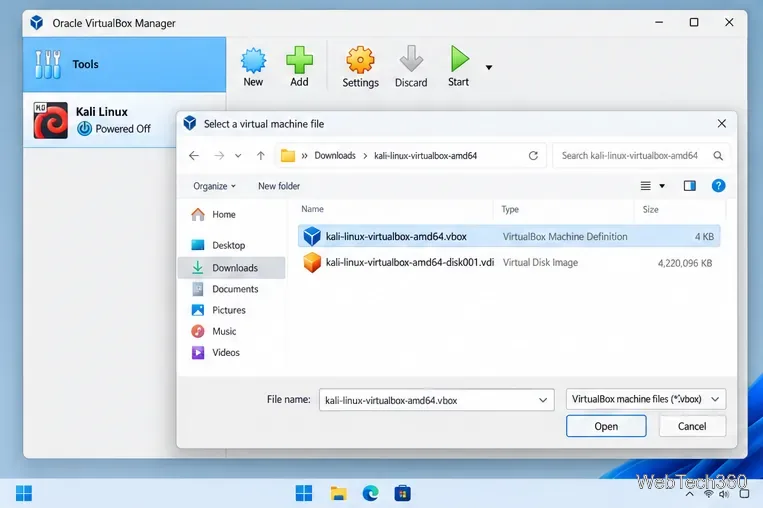Image resolution: width=763 pixels, height=508 pixels.
Task: Close the Select a virtual machine file dialog
Action: (x=722, y=124)
